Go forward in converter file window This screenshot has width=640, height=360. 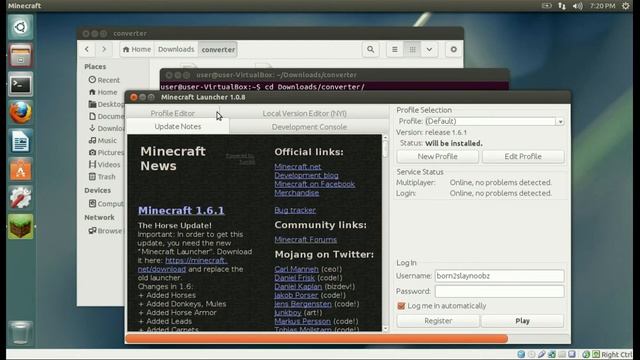104,49
